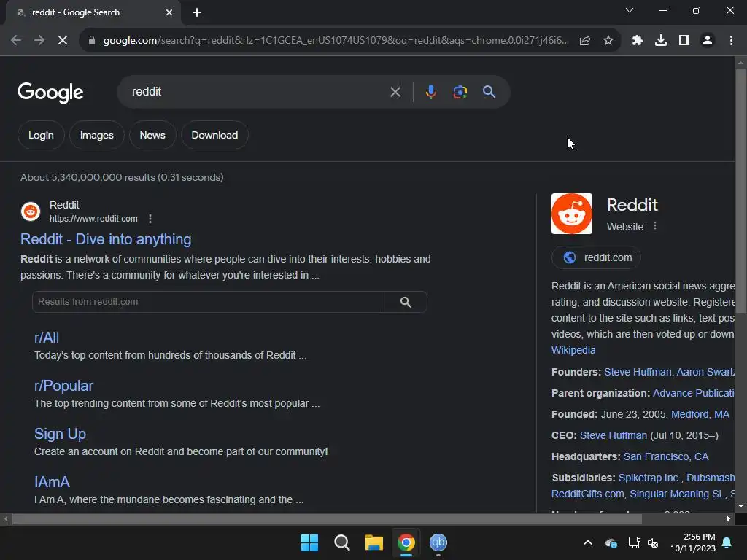747x560 pixels.
Task: Click the blue magnifier search button
Action: tap(489, 91)
